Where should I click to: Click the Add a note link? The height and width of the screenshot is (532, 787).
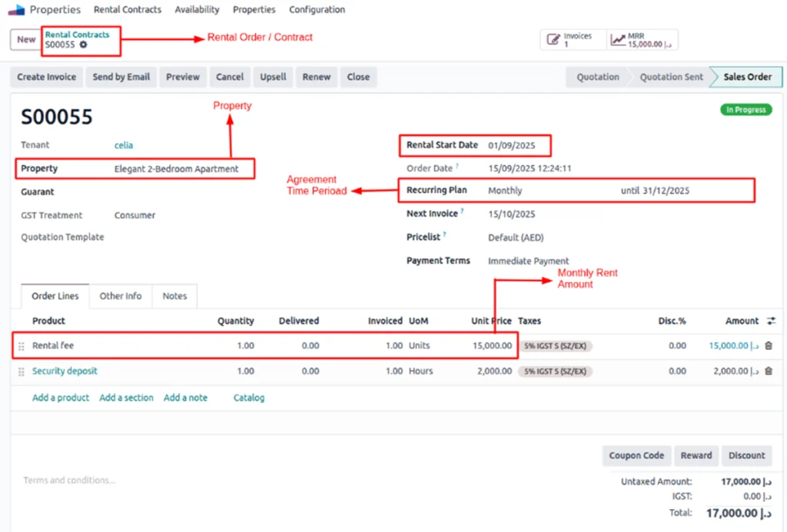(x=185, y=397)
